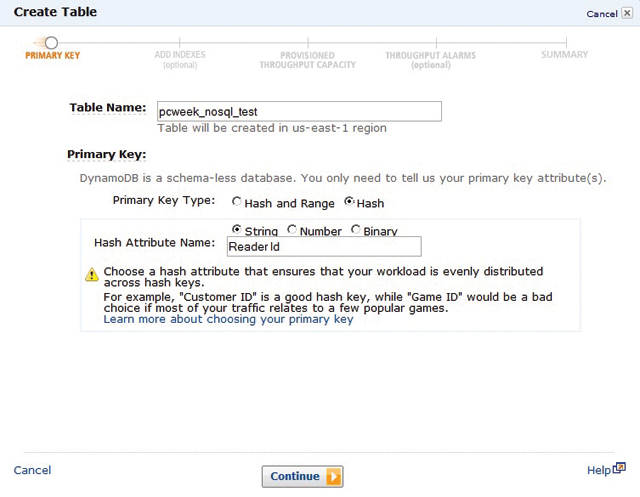This screenshot has height=497, width=640.
Task: Click the 'Hash Attribute Name:' label
Action: (x=155, y=243)
